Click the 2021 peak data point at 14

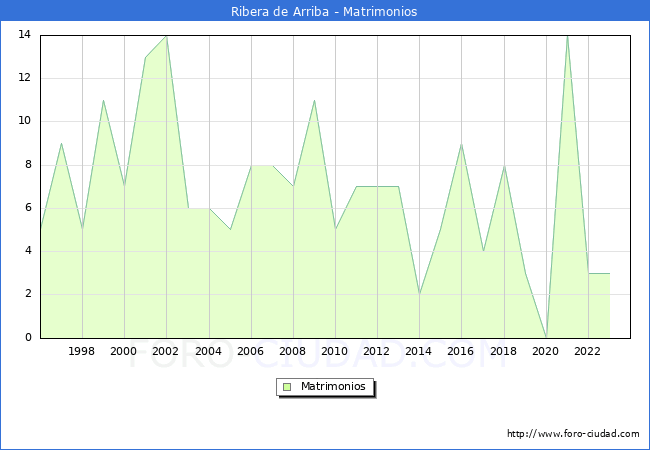tap(567, 36)
